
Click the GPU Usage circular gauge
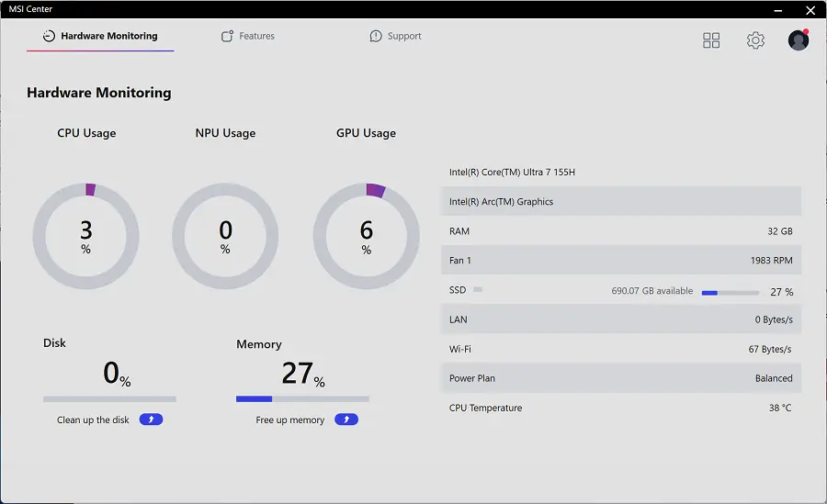pyautogui.click(x=366, y=236)
